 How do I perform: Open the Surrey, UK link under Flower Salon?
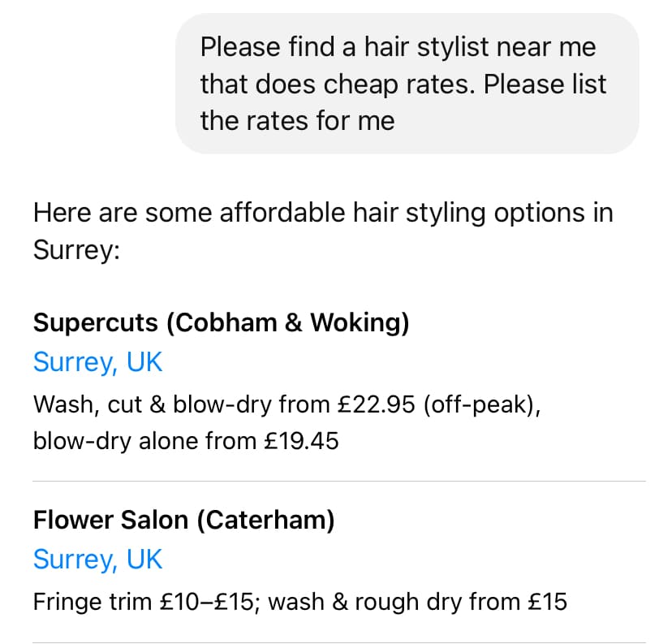97,560
